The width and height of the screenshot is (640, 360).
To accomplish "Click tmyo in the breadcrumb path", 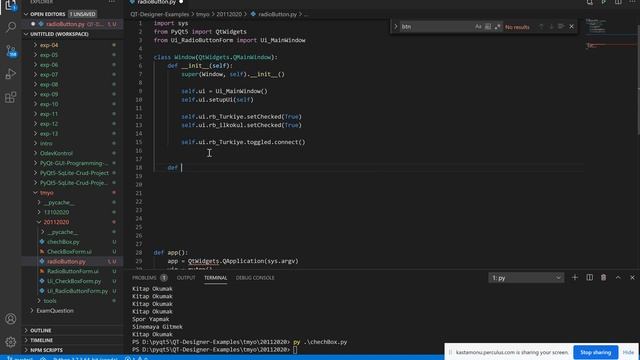I will (x=202, y=14).
